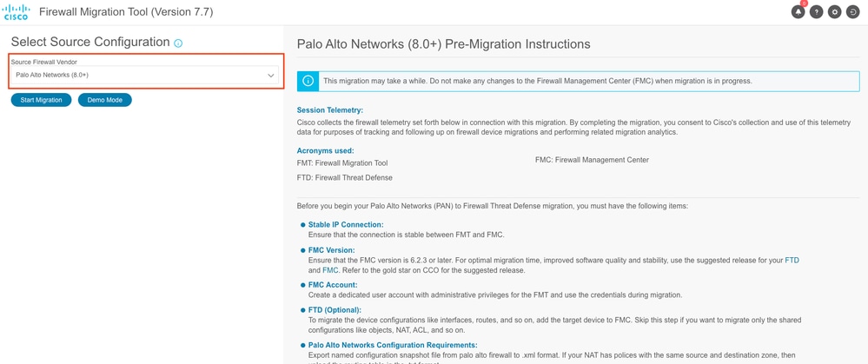868x364 pixels.
Task: Click the Cisco logo in header
Action: tap(16, 11)
